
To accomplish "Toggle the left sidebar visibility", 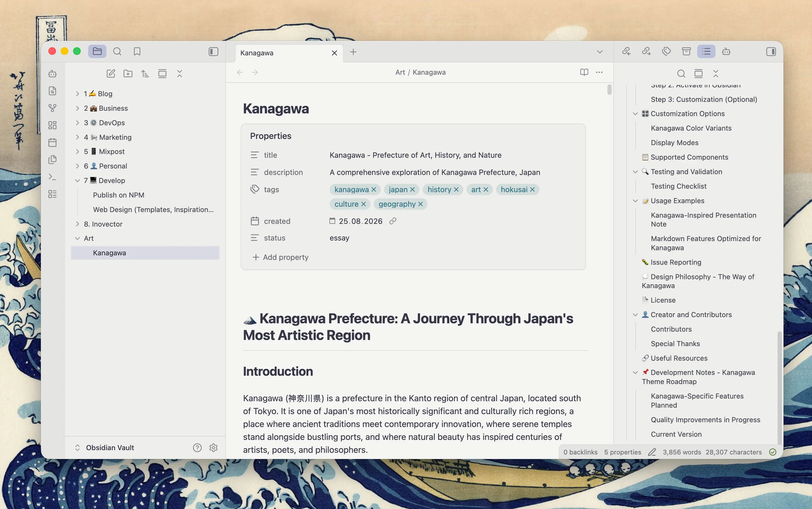I will tap(213, 52).
